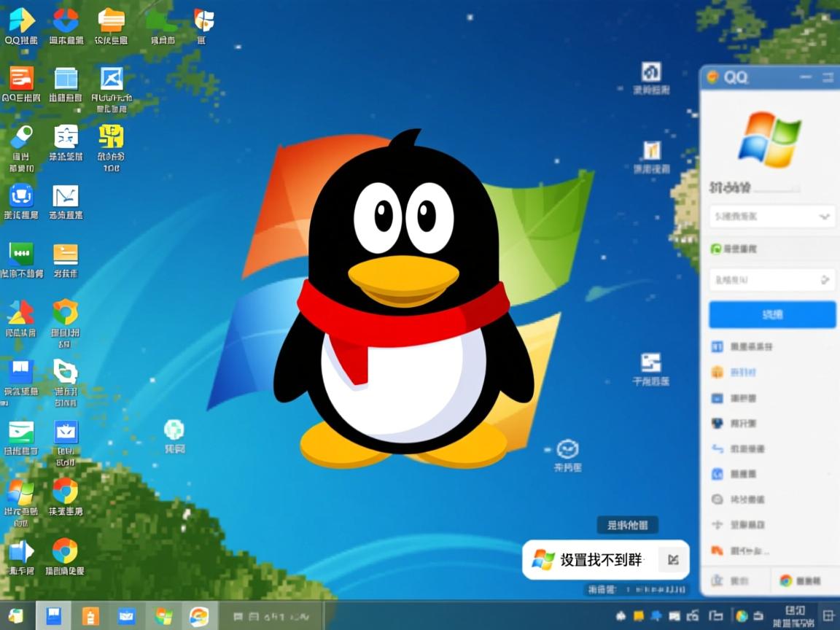Click the orange gift-box item in the QQ list
The width and height of the screenshot is (840, 630).
pos(717,372)
